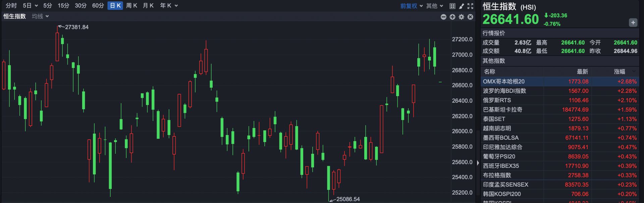Zoom in chart with plus icon
Image resolution: width=644 pixels, height=203 pixels.
click(x=452, y=17)
